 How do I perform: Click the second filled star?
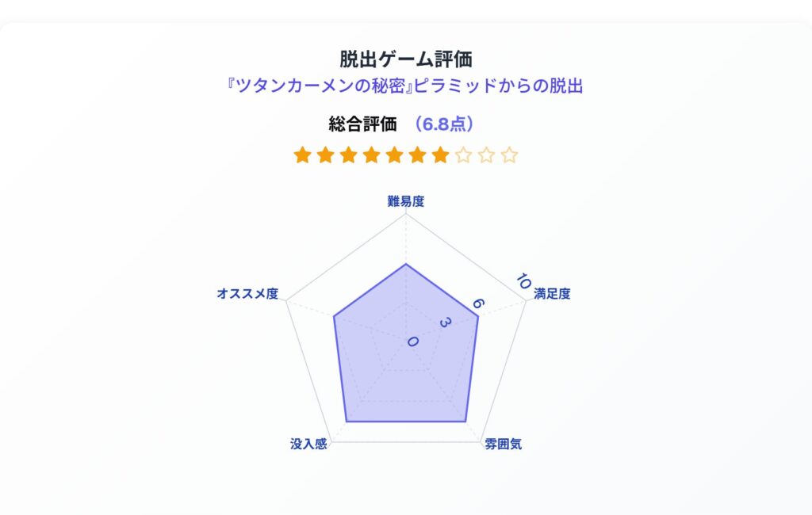[325, 154]
